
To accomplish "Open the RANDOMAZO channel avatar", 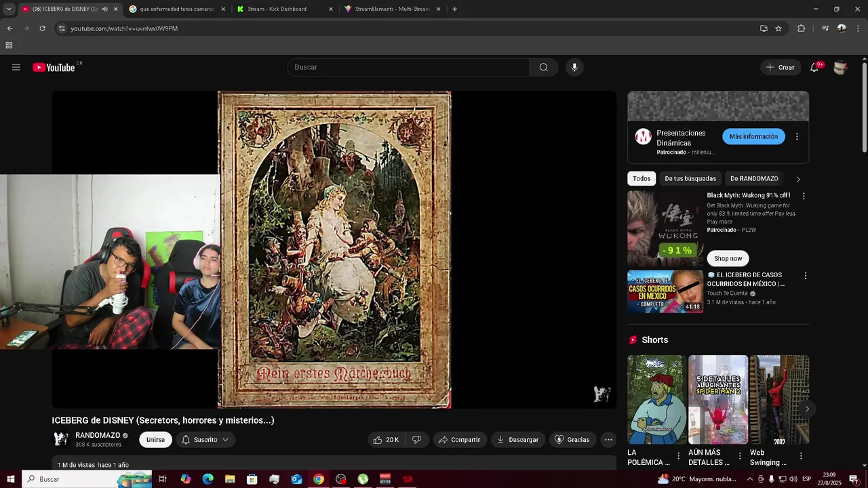I will pyautogui.click(x=61, y=439).
